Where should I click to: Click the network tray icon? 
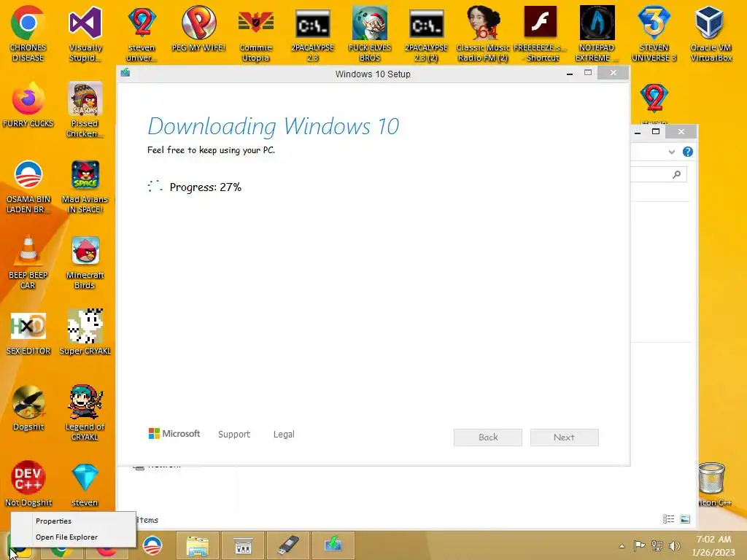[657, 545]
